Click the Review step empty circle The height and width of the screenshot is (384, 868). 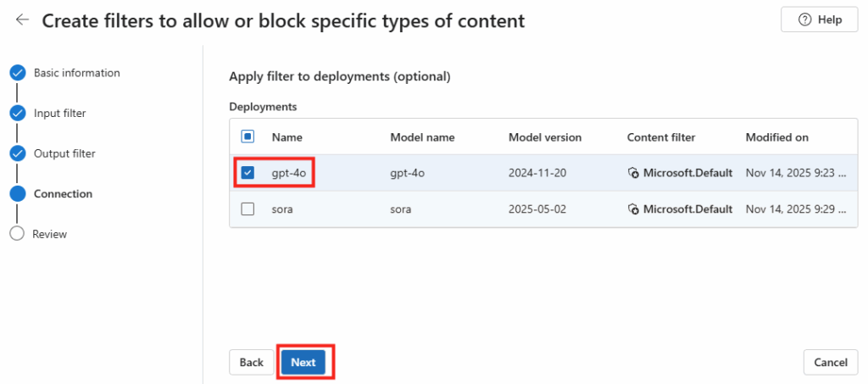[17, 234]
